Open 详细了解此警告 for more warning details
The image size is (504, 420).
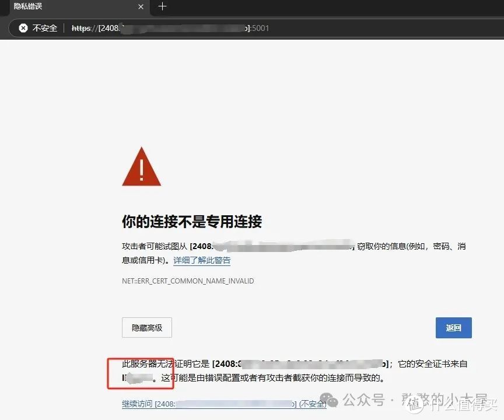[201, 260]
